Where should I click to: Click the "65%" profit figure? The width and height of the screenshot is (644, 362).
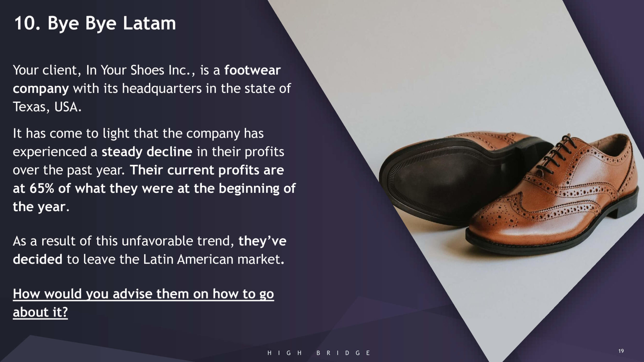pos(42,188)
